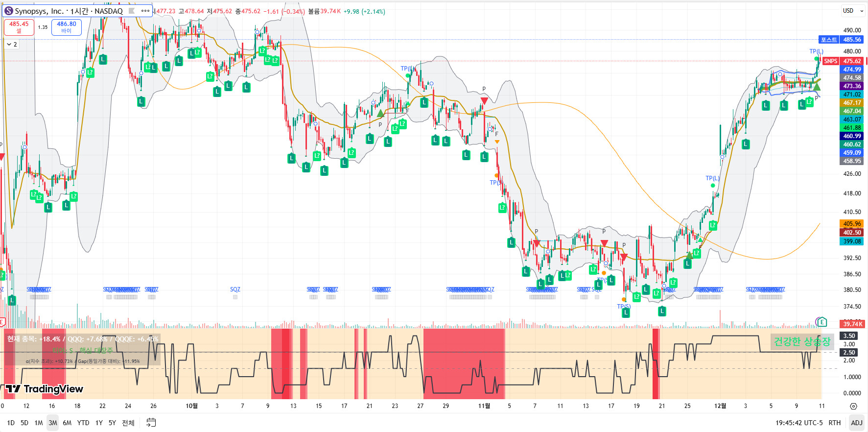Screen dimensions: 868x432
Task: Click the earnings E marker icon
Action: point(822,322)
